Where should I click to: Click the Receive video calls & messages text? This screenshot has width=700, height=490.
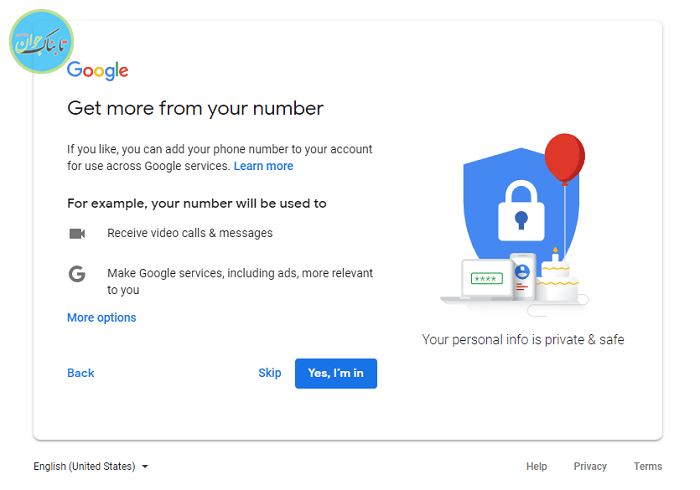[190, 233]
